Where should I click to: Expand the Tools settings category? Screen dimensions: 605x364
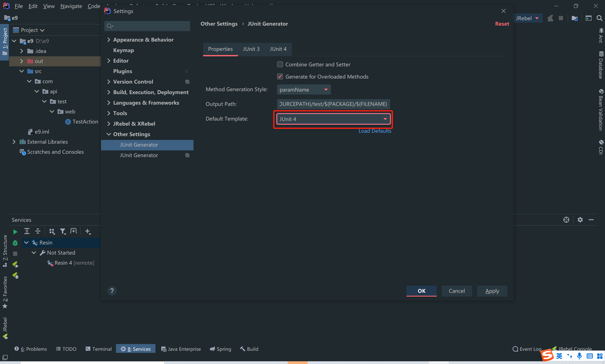109,113
